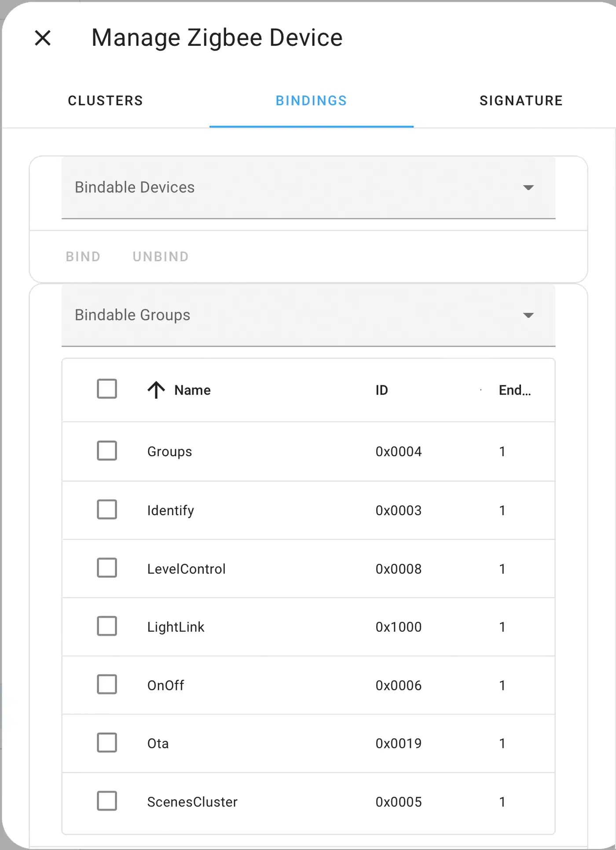Check the Ota cluster checkbox

coord(107,743)
